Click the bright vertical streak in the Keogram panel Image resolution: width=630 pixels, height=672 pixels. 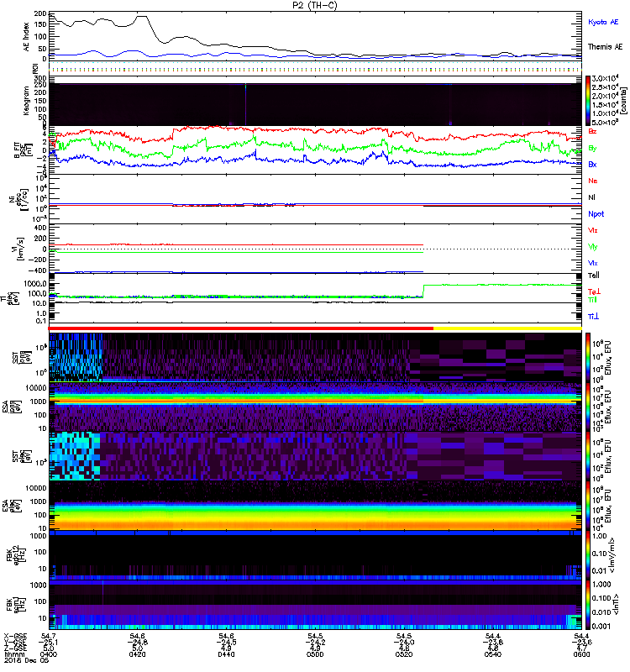[245, 104]
